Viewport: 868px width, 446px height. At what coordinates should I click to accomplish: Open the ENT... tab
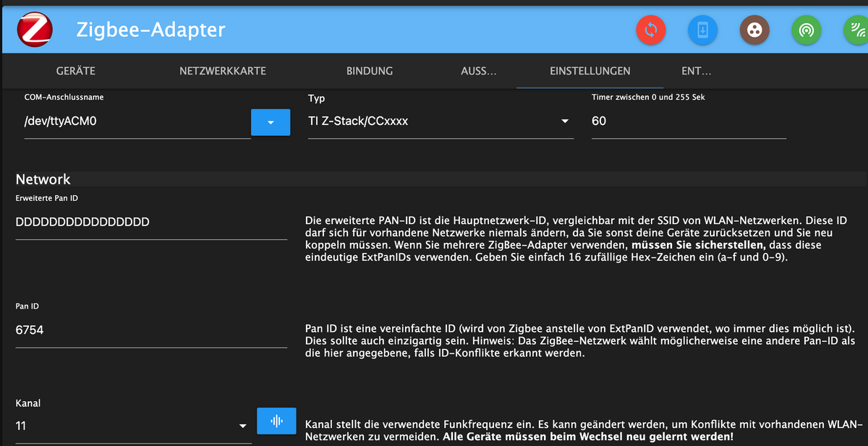click(x=697, y=71)
